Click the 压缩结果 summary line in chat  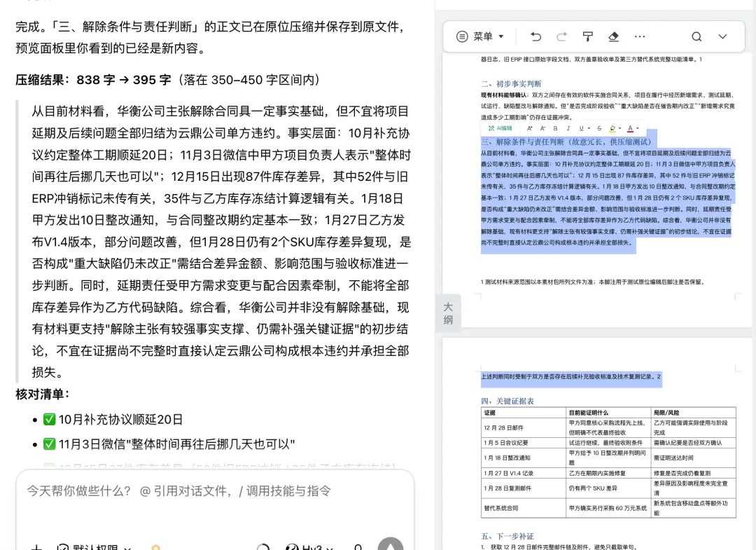167,80
